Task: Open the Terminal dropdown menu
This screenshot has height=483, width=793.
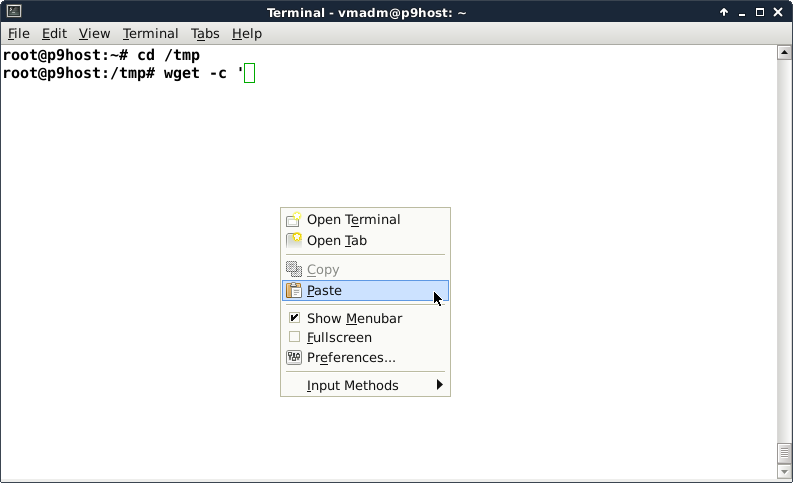Action: pos(150,33)
